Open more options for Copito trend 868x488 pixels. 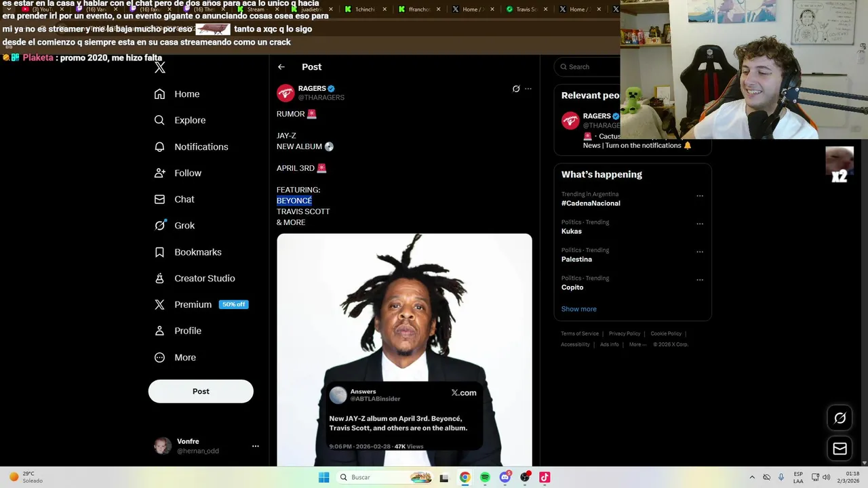700,279
